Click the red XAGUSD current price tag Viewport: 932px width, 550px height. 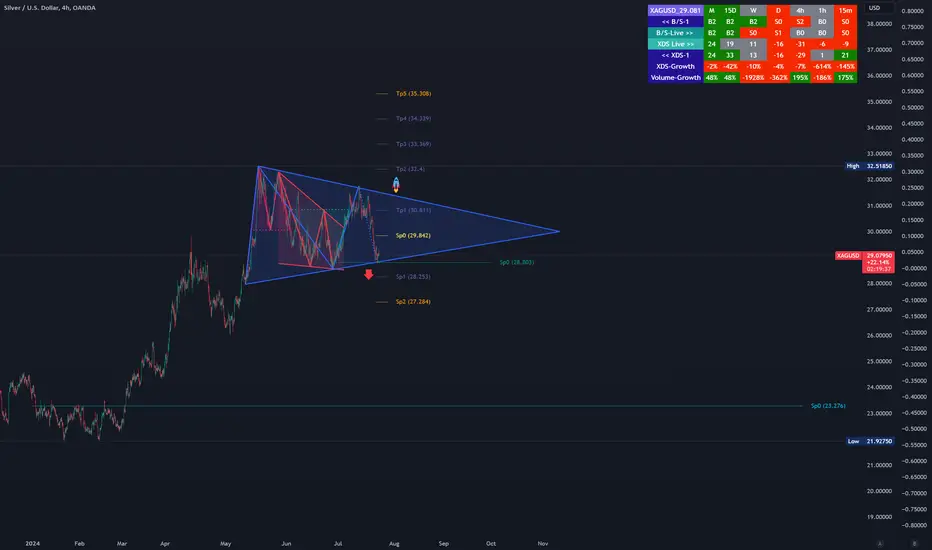(865, 262)
